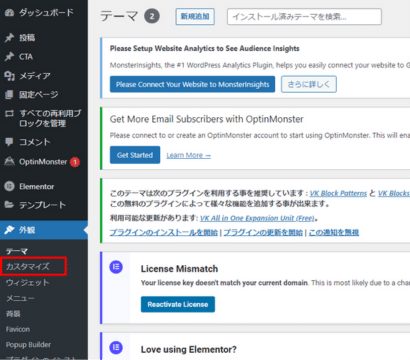Click the Elementor circular icon in sidebar

click(9, 186)
